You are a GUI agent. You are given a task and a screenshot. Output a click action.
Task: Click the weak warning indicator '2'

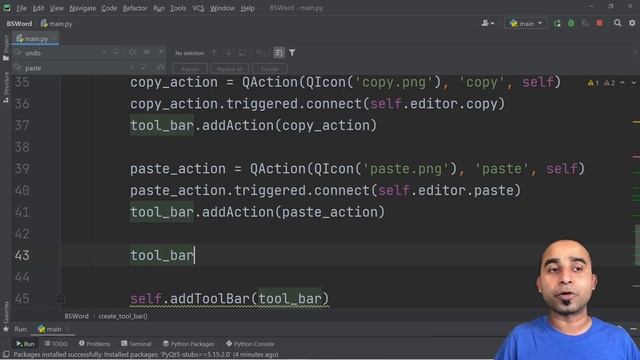click(x=609, y=83)
